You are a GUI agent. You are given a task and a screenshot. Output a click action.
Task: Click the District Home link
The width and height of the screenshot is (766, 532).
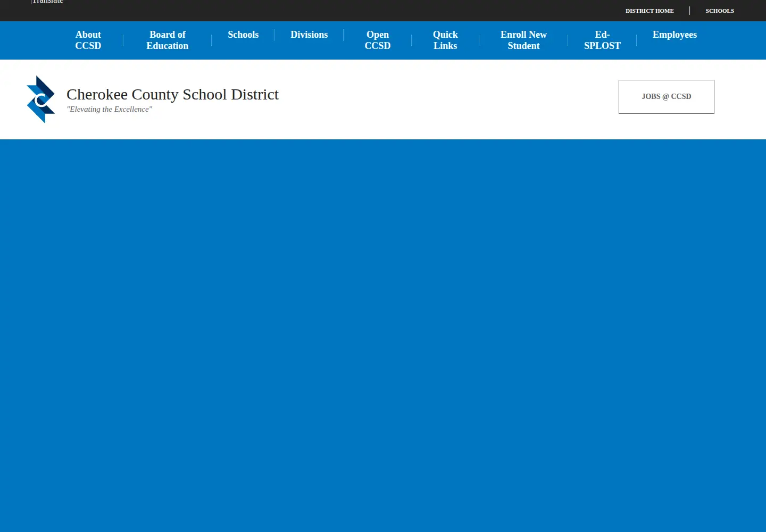650,11
